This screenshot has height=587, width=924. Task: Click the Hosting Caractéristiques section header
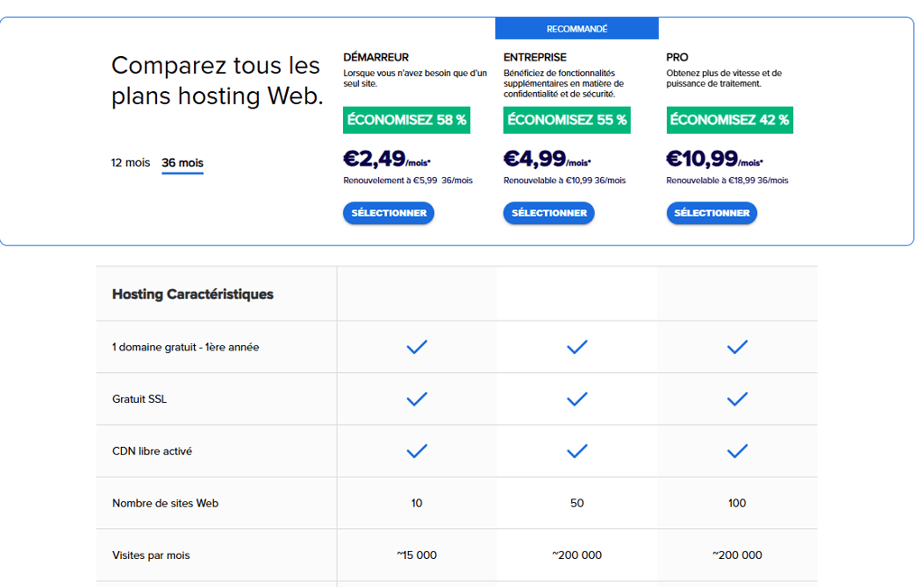pyautogui.click(x=193, y=293)
